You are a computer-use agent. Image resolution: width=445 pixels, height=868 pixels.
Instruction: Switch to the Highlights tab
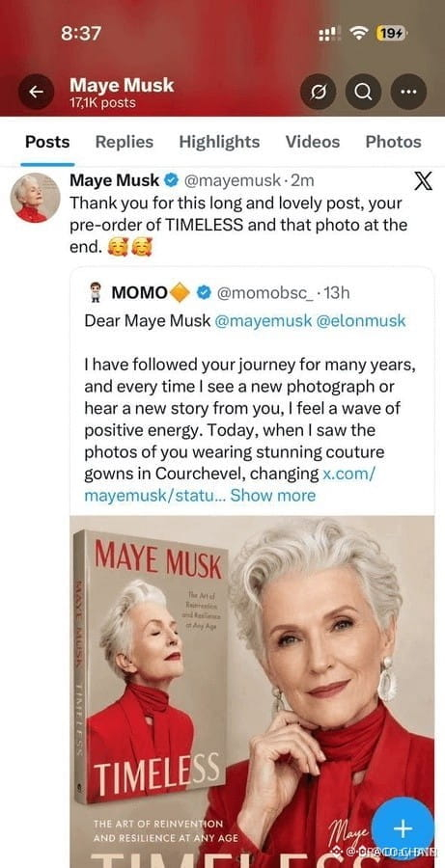(219, 142)
